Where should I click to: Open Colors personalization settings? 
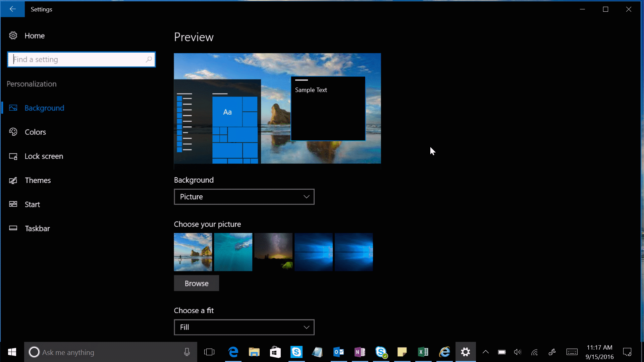[35, 132]
